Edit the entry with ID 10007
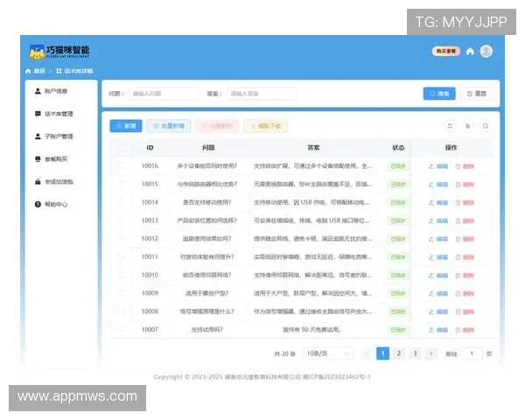The height and width of the screenshot is (420, 525). coord(438,330)
